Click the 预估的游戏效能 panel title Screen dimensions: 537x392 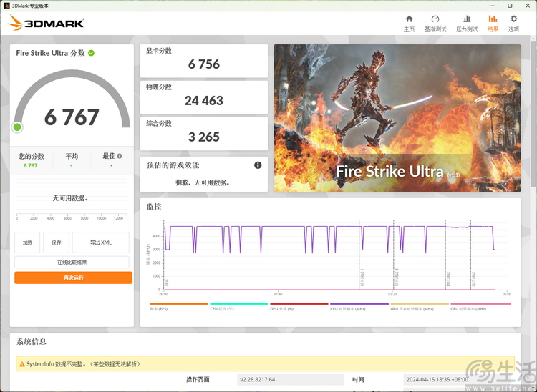[173, 165]
